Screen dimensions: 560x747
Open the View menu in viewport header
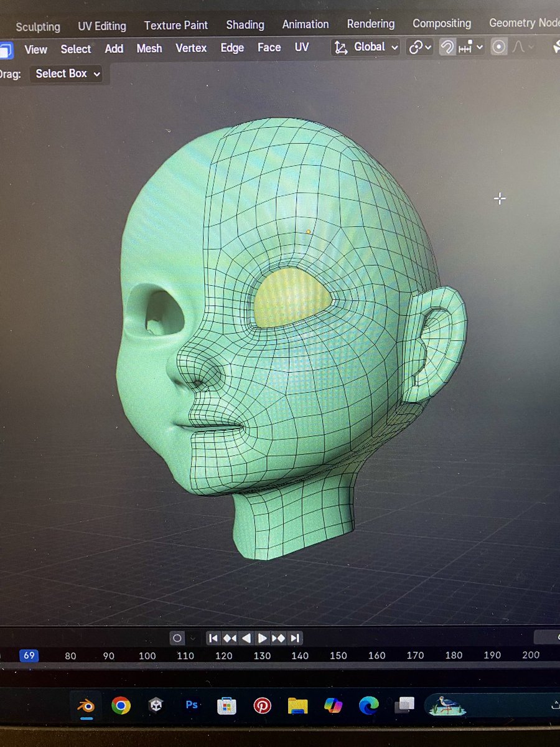(x=36, y=49)
